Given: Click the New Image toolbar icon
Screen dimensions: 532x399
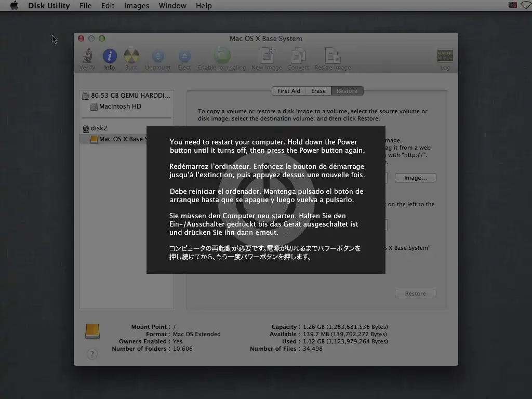Looking at the screenshot, I should coord(267,55).
